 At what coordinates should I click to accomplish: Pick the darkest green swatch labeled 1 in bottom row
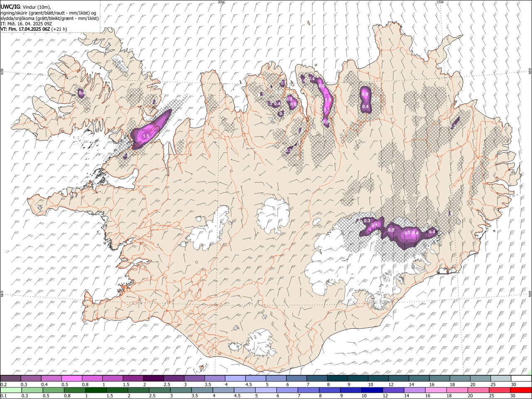point(96,390)
